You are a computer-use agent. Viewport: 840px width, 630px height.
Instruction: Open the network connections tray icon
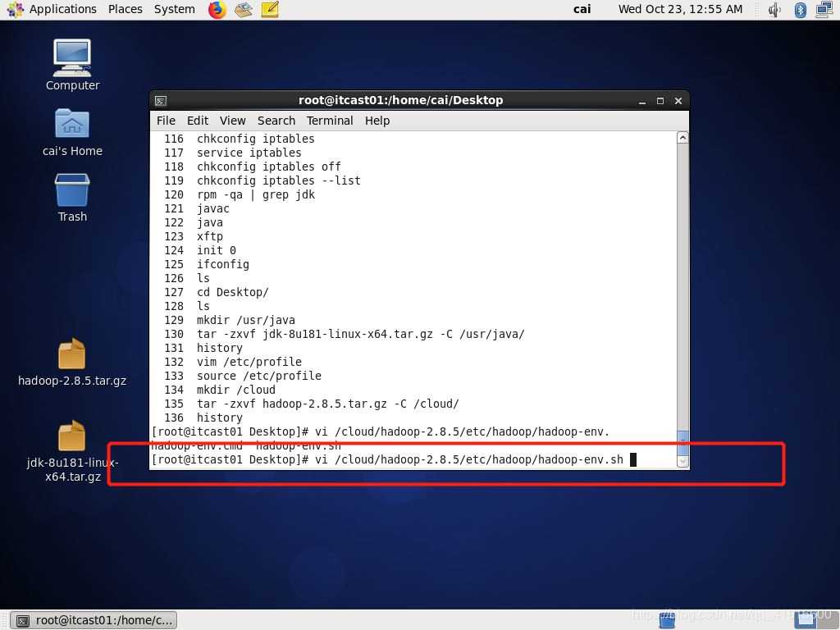click(824, 10)
